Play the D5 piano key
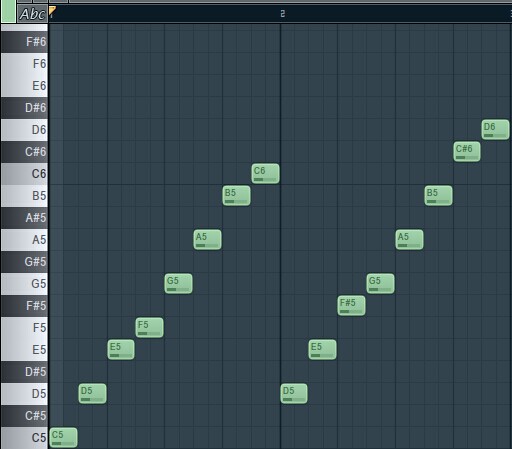Viewport: 512px width, 449px height. pyautogui.click(x=24, y=394)
